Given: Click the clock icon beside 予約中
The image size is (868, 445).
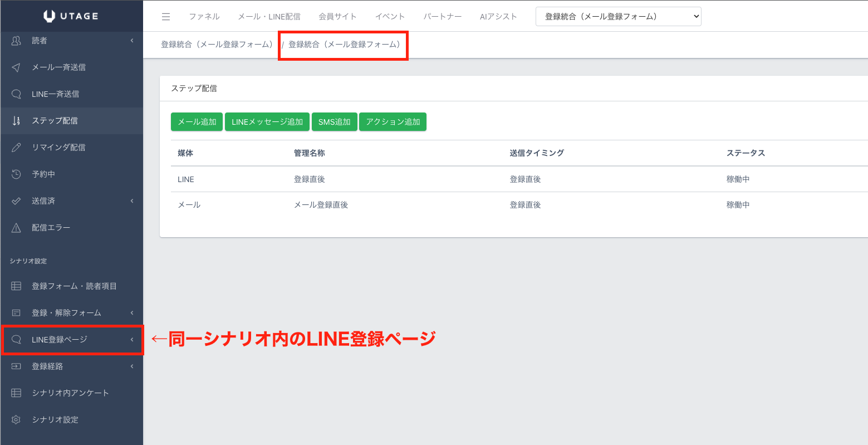Looking at the screenshot, I should pyautogui.click(x=16, y=174).
